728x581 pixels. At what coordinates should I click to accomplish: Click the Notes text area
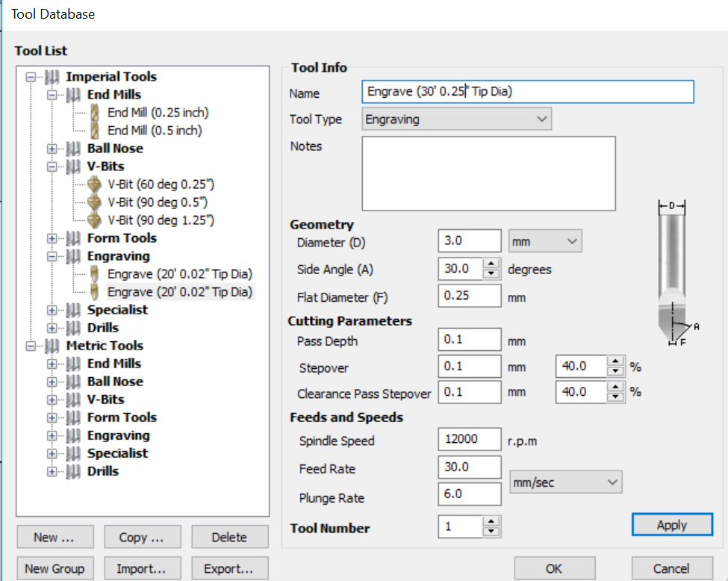pos(489,173)
